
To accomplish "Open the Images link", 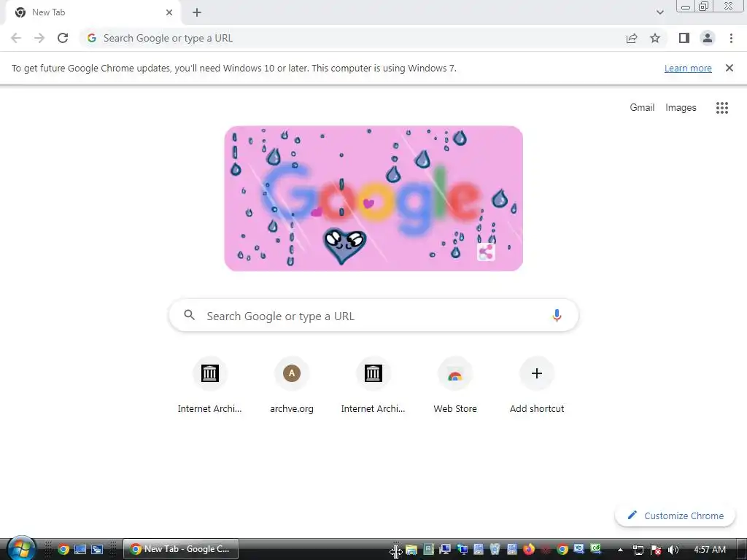I will point(681,108).
